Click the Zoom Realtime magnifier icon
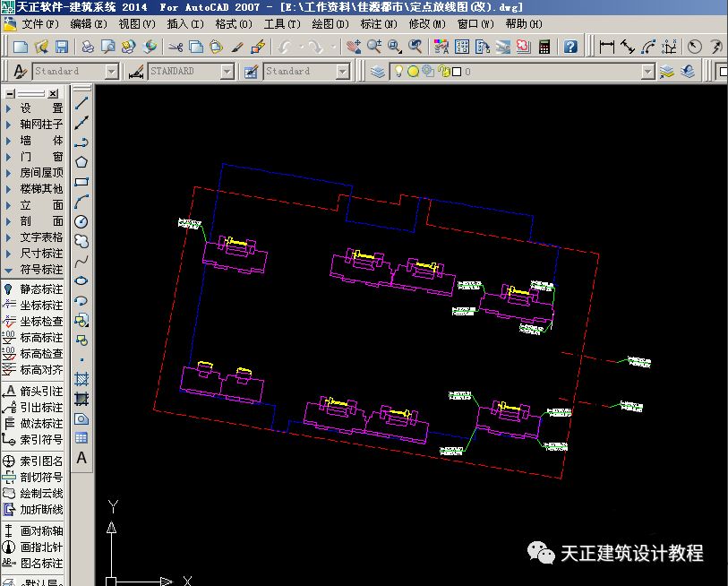The height and width of the screenshot is (586, 728). pyautogui.click(x=374, y=47)
